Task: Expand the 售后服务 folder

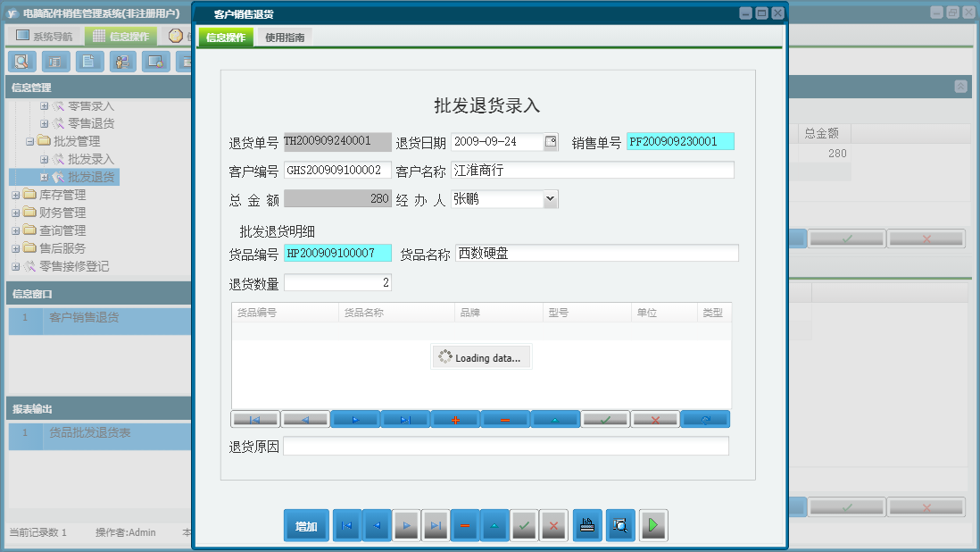Action: pyautogui.click(x=16, y=249)
